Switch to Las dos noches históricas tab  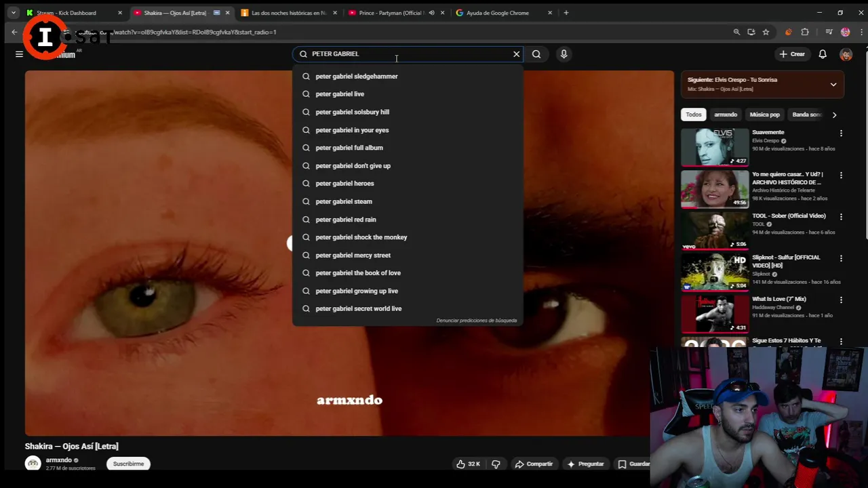(x=288, y=13)
